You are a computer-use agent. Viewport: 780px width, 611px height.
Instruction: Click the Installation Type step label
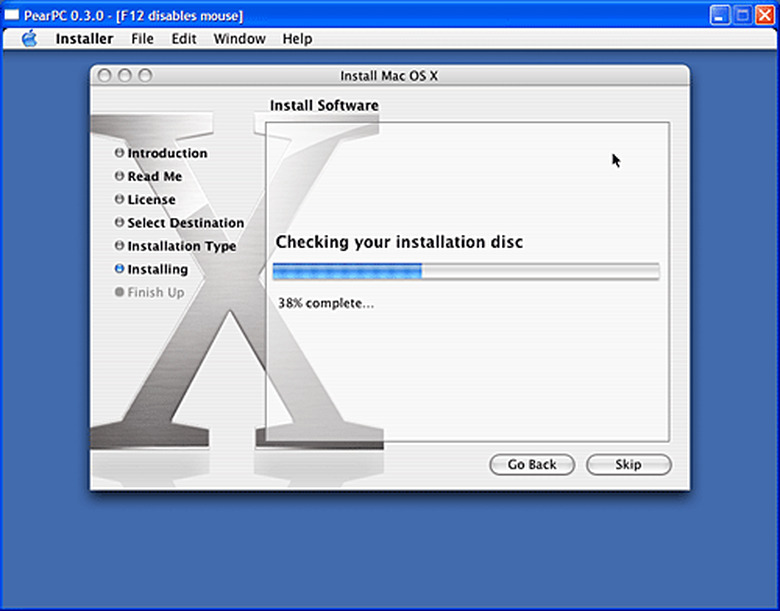pos(182,246)
